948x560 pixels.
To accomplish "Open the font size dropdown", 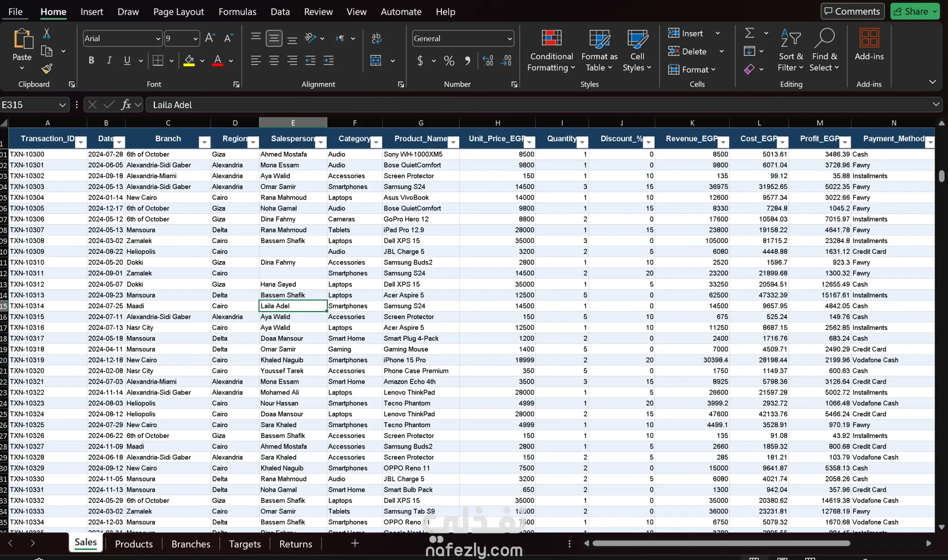I will click(196, 39).
